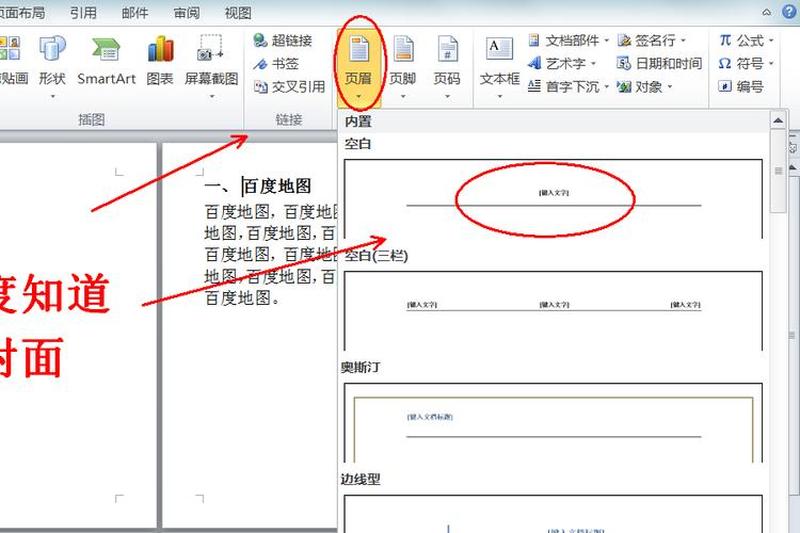Image resolution: width=800 pixels, height=533 pixels.
Task: Click the last body line 百度地图。
Action: pos(242,297)
